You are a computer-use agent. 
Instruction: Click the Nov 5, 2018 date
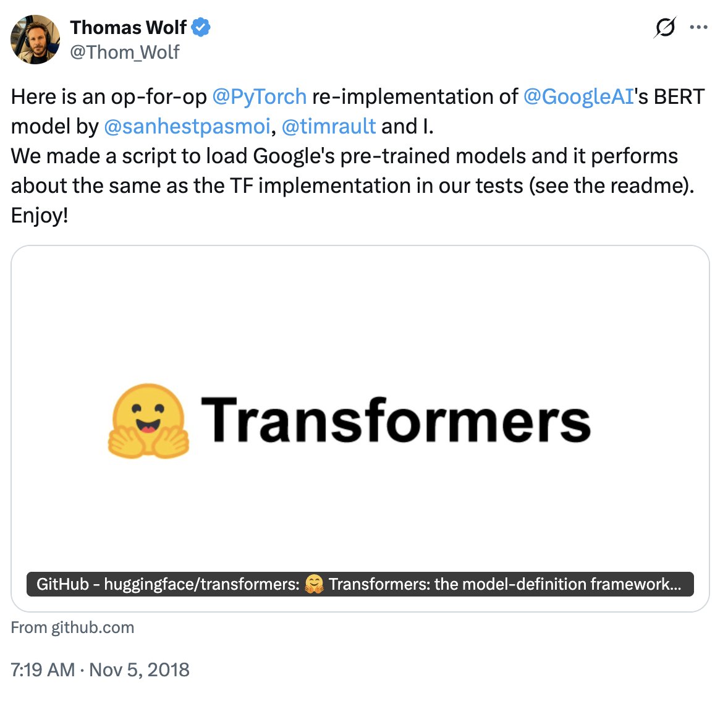tap(139, 670)
